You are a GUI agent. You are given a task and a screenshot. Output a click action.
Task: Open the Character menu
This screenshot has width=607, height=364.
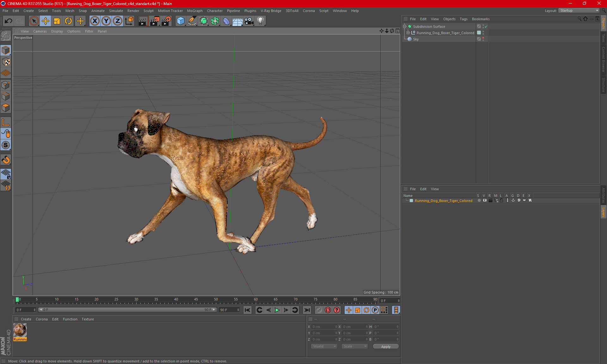pos(215,11)
